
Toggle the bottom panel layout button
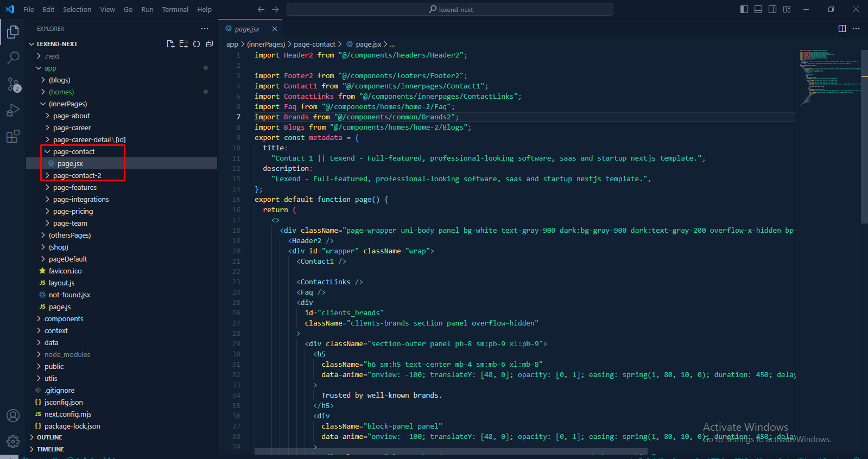pos(758,9)
